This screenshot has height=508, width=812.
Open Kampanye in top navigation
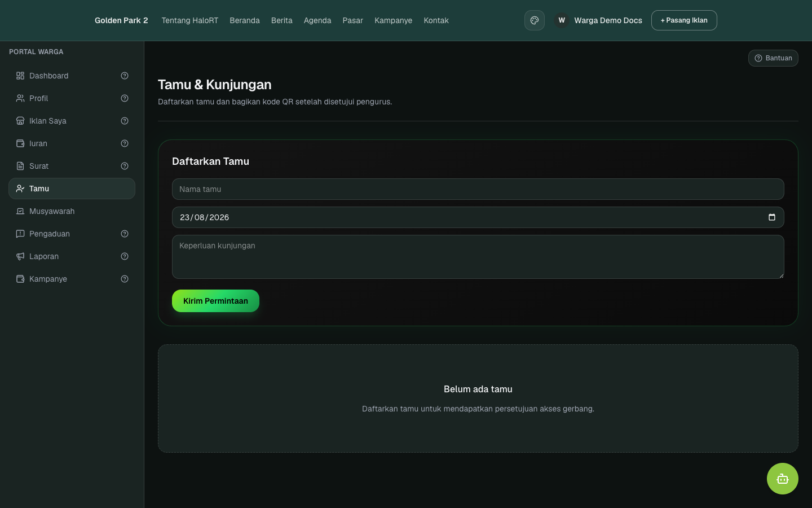tap(394, 20)
